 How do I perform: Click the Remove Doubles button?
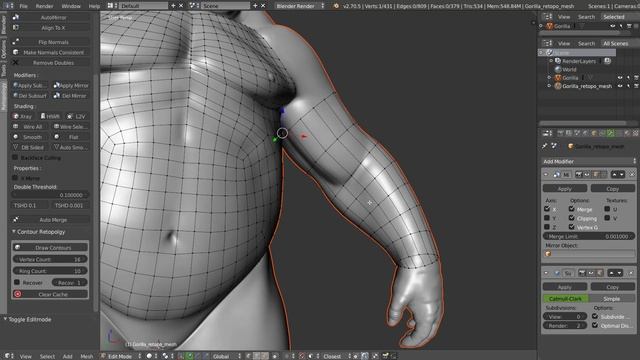click(x=51, y=63)
